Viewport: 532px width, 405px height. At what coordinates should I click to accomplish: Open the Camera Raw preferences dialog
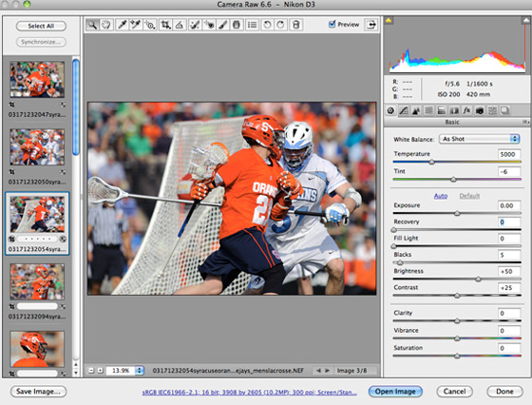coord(252,25)
